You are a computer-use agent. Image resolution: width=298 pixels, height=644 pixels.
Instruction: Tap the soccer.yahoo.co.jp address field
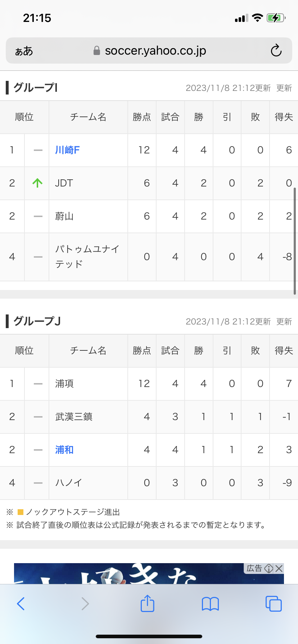[x=155, y=51]
